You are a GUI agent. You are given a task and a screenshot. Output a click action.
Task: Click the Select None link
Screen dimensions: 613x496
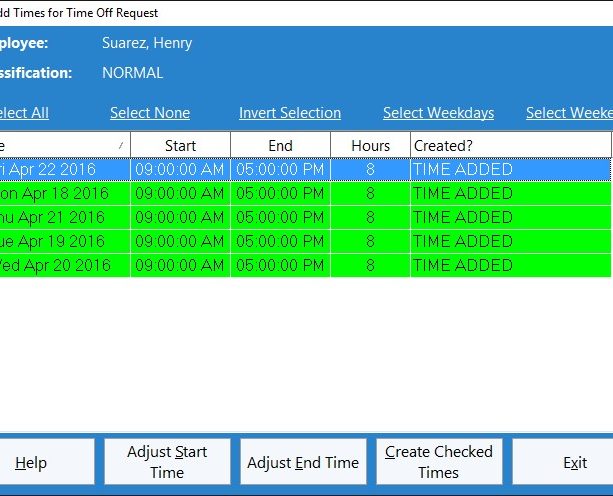[x=150, y=113]
